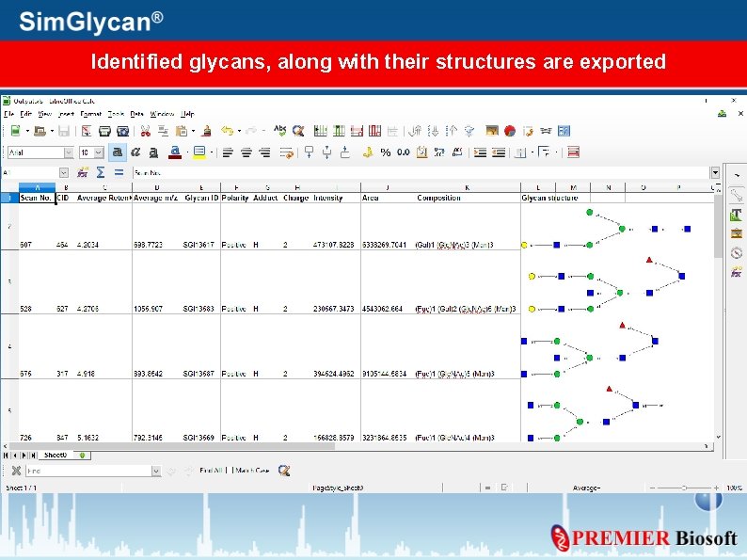The height and width of the screenshot is (560, 747).
Task: Expand the formula bar
Action: click(715, 172)
